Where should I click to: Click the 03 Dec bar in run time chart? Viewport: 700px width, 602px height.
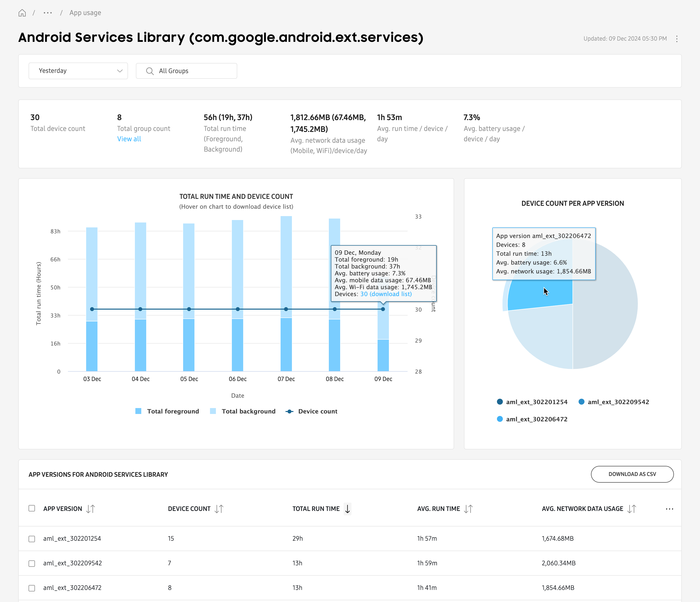coord(92,299)
